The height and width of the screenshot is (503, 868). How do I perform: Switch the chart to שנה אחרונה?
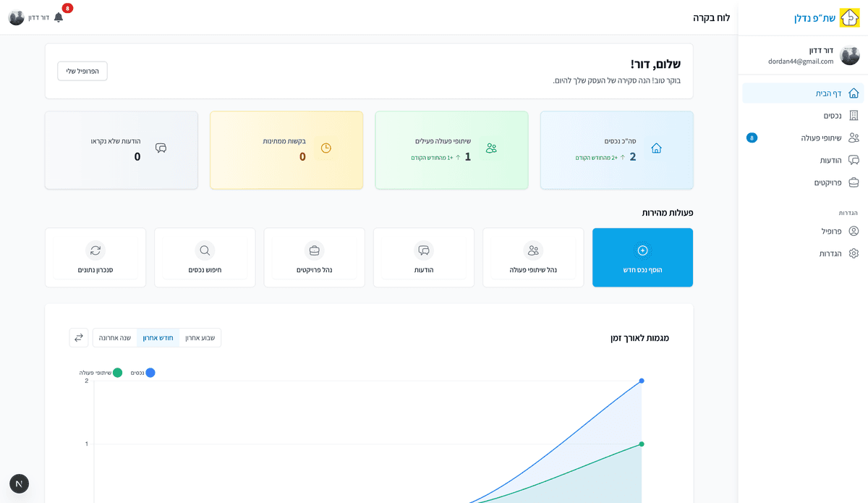(115, 338)
